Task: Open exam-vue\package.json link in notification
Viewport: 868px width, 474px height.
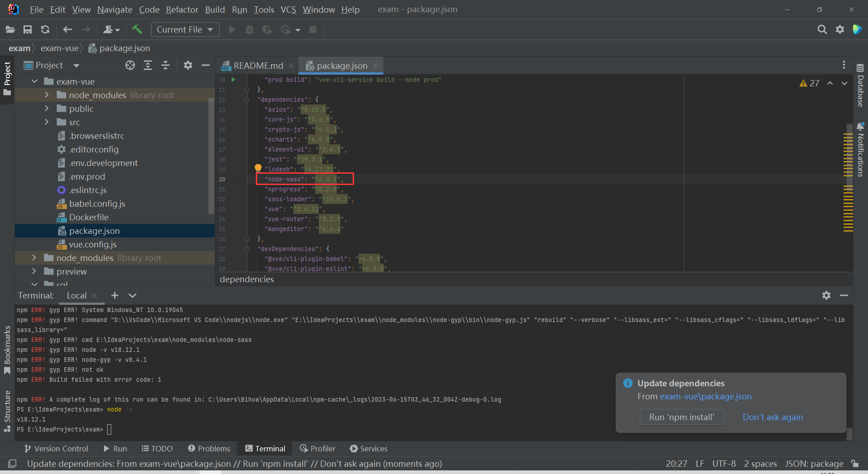Action: (x=706, y=396)
